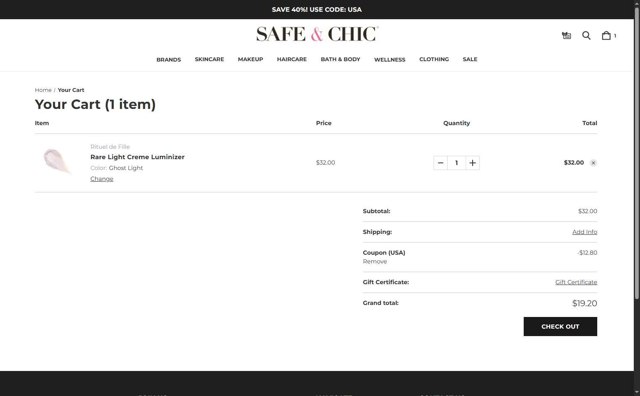The height and width of the screenshot is (396, 640).
Task: Click the Safe & Chic logo
Action: pos(317,34)
